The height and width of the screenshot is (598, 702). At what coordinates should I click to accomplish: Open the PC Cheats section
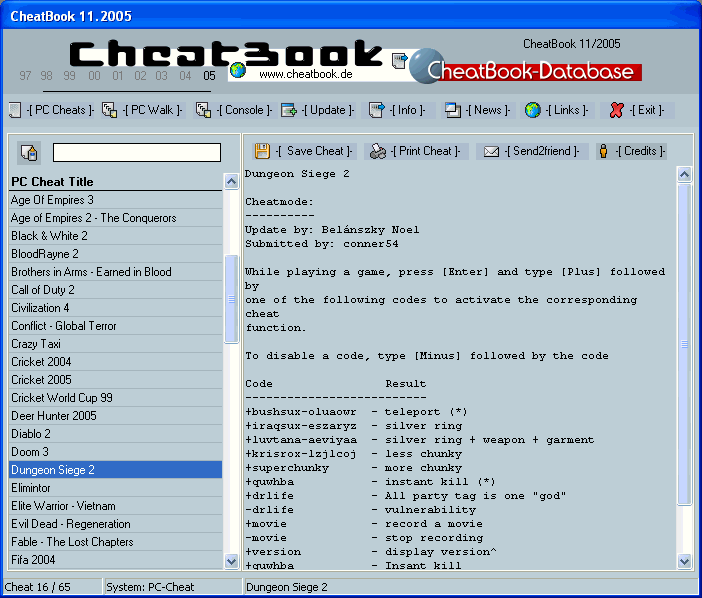point(52,110)
